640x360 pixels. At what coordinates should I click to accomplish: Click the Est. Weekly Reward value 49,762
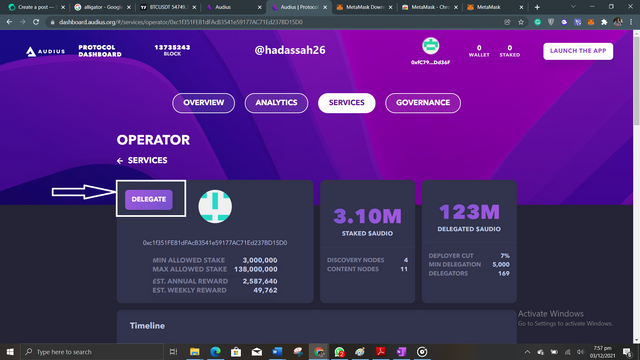pyautogui.click(x=265, y=290)
